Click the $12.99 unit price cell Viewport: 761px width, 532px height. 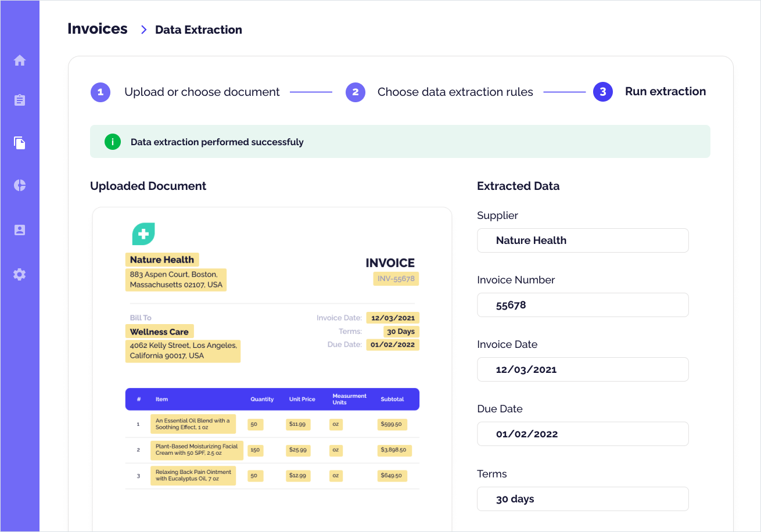298,476
